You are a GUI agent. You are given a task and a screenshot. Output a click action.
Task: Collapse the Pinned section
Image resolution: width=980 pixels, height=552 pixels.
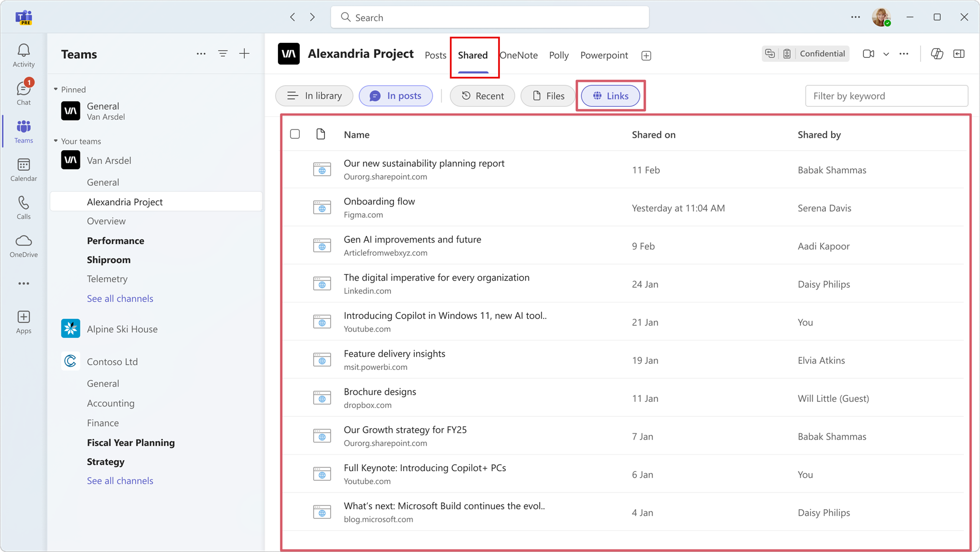[56, 89]
